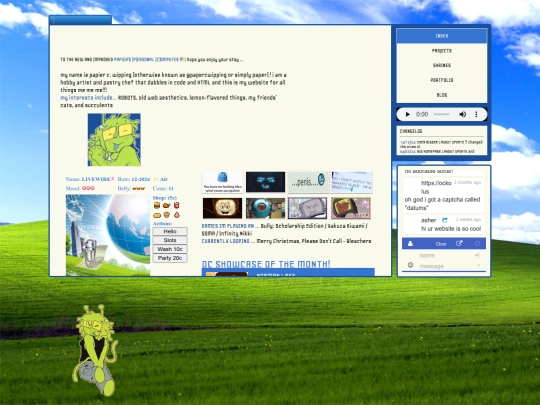Click the Slots action button
The image size is (540, 405).
170,240
